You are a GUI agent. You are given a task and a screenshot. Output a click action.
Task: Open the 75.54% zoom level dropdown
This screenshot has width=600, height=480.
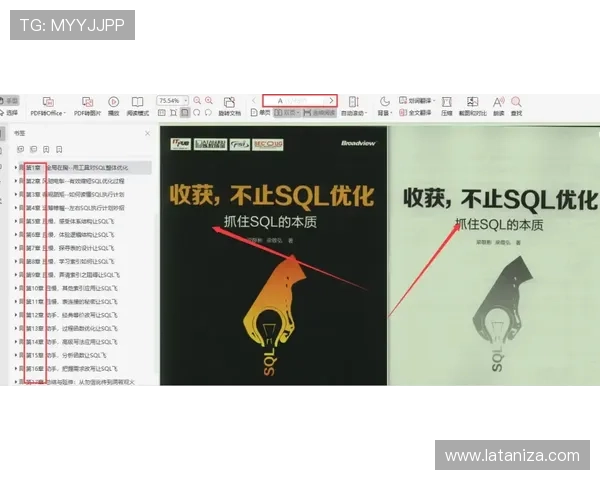[x=186, y=100]
